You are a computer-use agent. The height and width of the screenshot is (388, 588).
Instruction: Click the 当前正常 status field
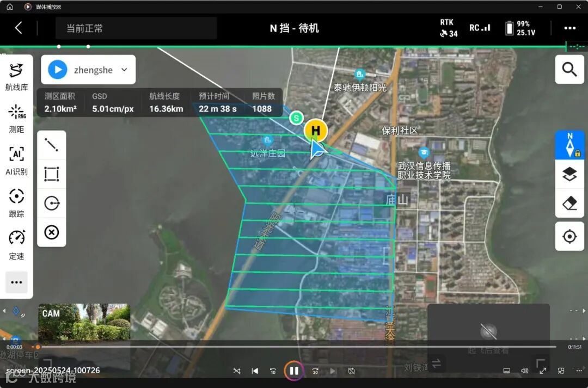click(136, 28)
